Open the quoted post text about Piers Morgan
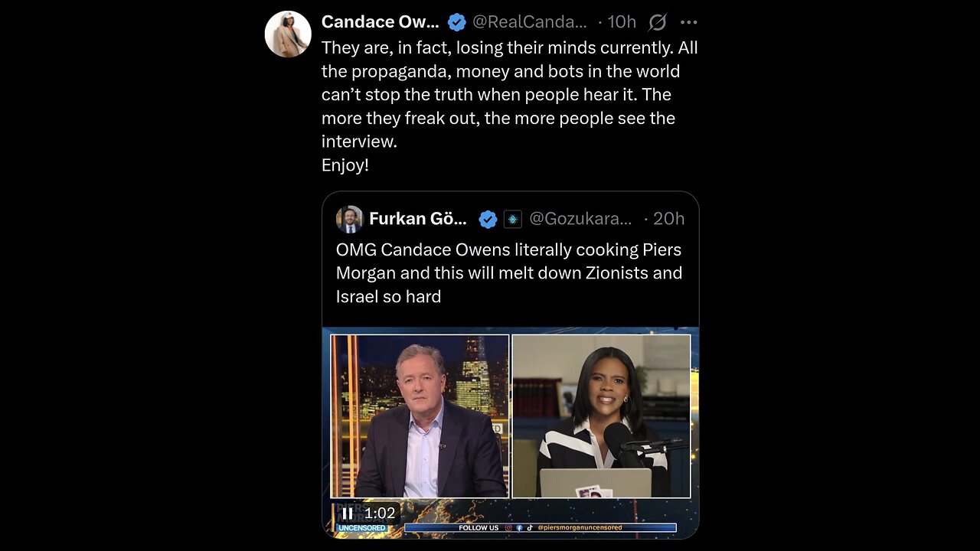The image size is (980, 551). click(508, 272)
